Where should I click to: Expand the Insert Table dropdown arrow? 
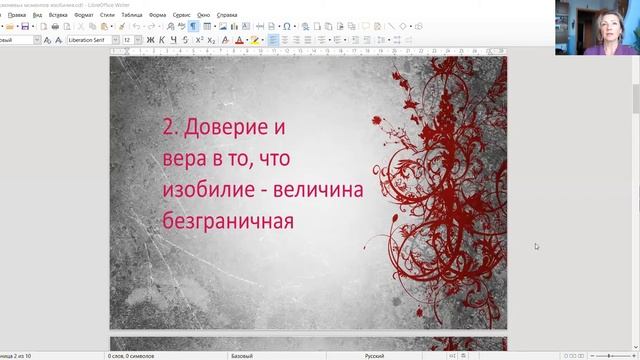215,27
